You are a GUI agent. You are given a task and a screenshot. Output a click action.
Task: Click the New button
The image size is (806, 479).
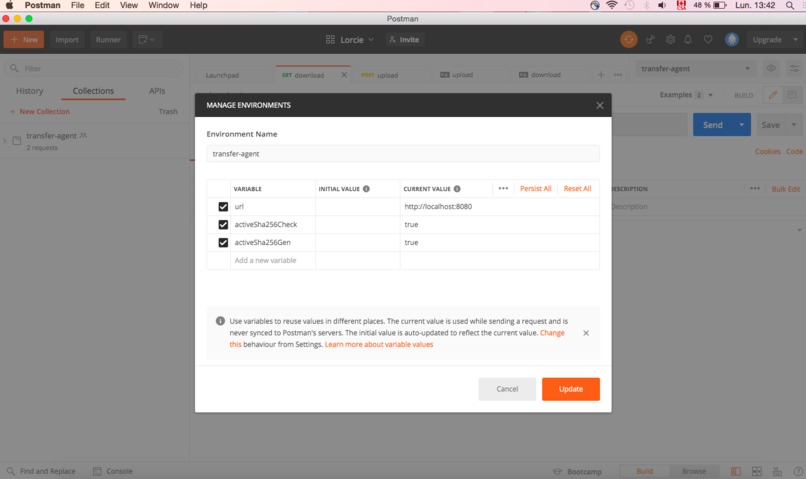[x=24, y=40]
